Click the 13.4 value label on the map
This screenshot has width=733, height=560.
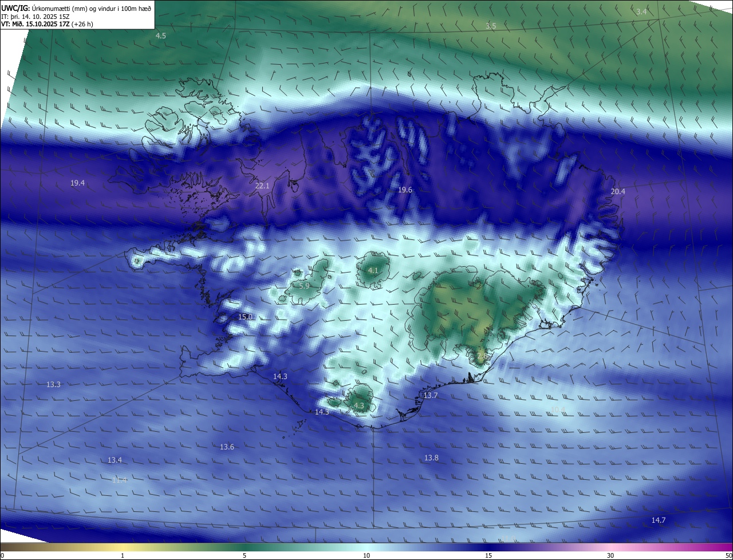[x=115, y=460]
